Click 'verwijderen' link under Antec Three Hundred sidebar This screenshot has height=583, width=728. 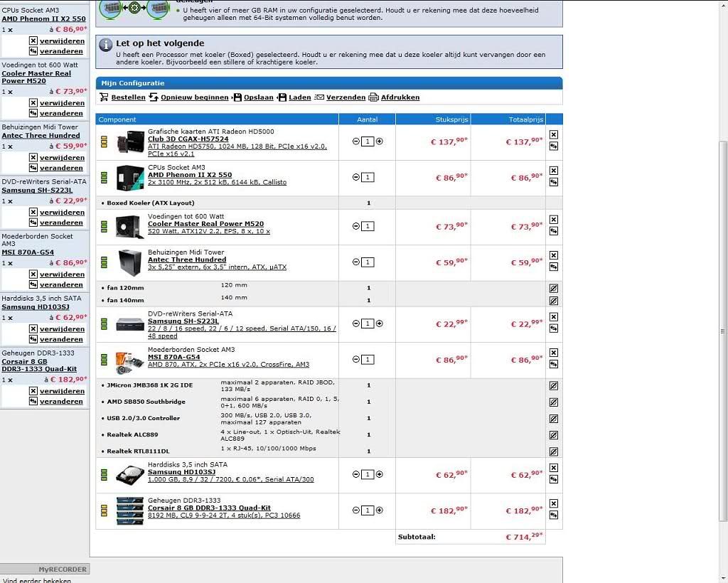tap(61, 158)
